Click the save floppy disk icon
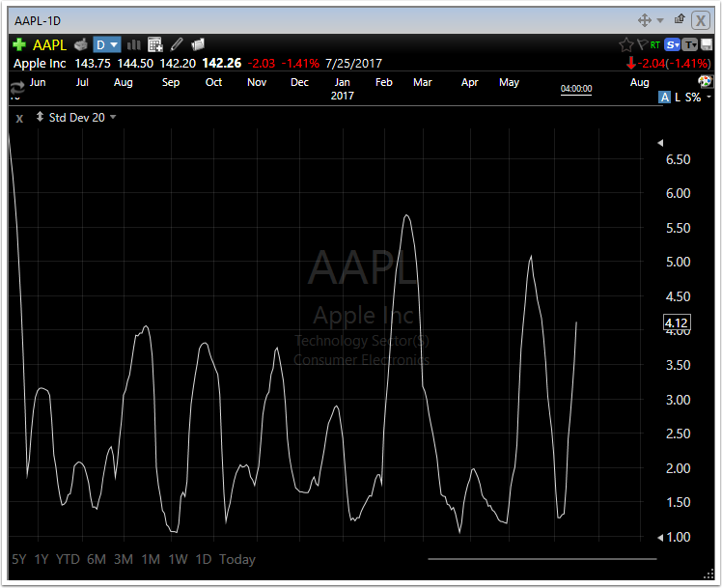 click(707, 44)
